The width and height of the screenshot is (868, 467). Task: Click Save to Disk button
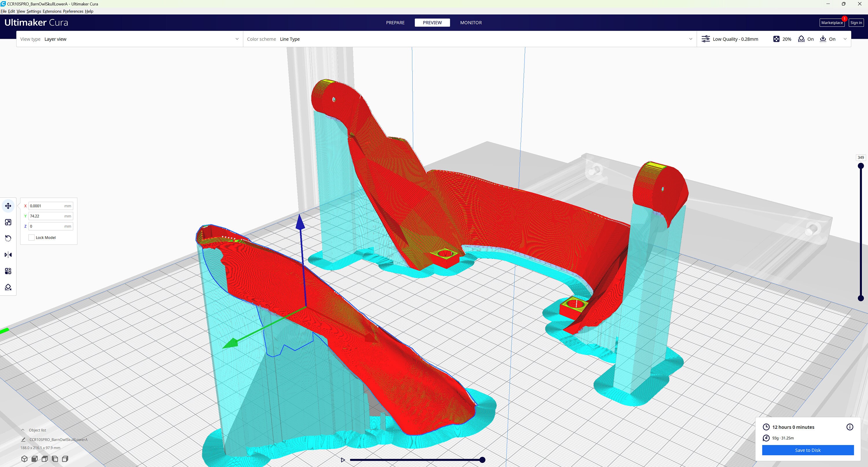tap(808, 450)
